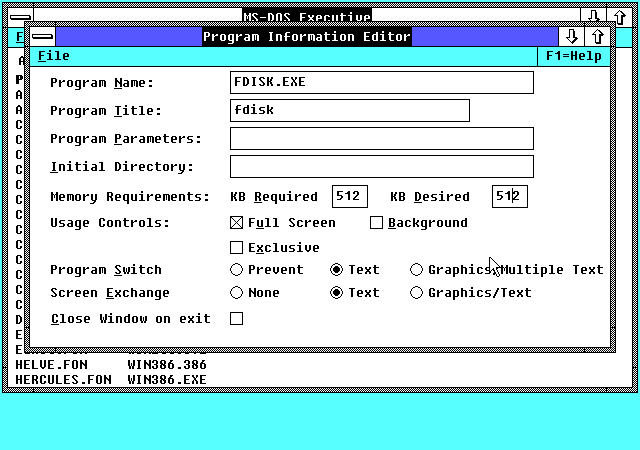The width and height of the screenshot is (640, 450).
Task: Click the Program Parameters label
Action: click(126, 139)
